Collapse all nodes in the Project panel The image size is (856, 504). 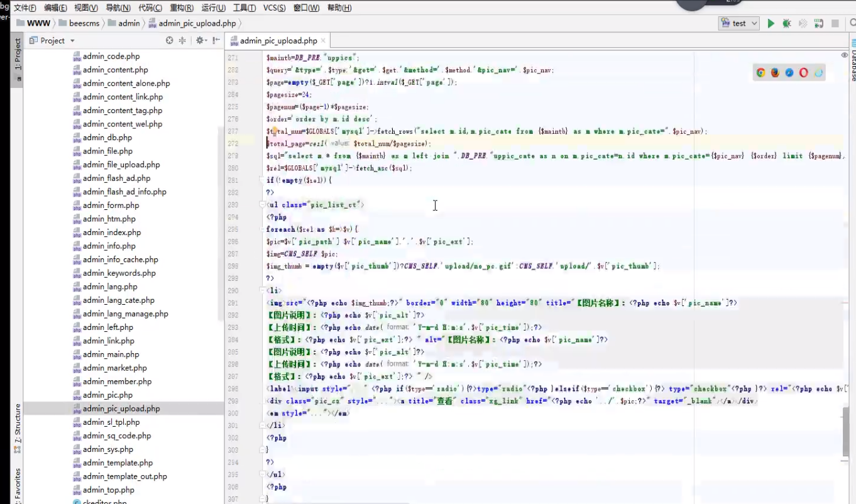(182, 40)
